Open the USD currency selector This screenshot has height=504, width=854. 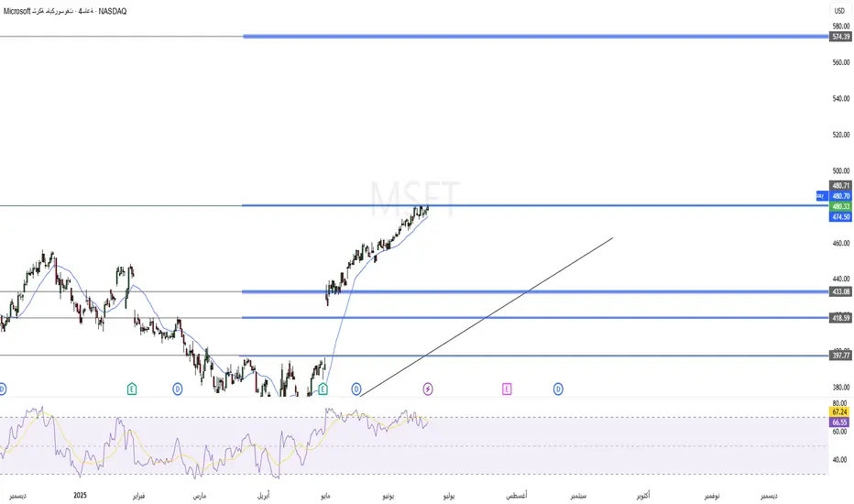tap(840, 11)
